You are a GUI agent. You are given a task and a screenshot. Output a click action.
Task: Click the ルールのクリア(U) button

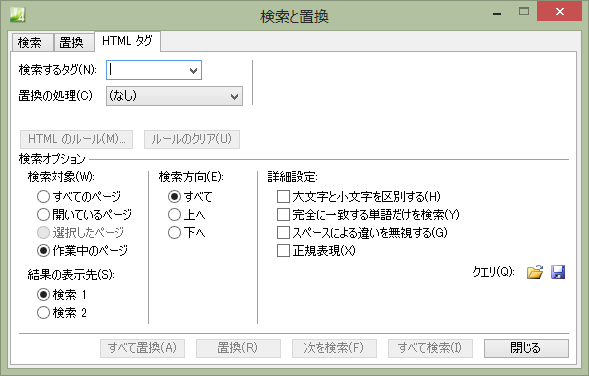[x=192, y=139]
